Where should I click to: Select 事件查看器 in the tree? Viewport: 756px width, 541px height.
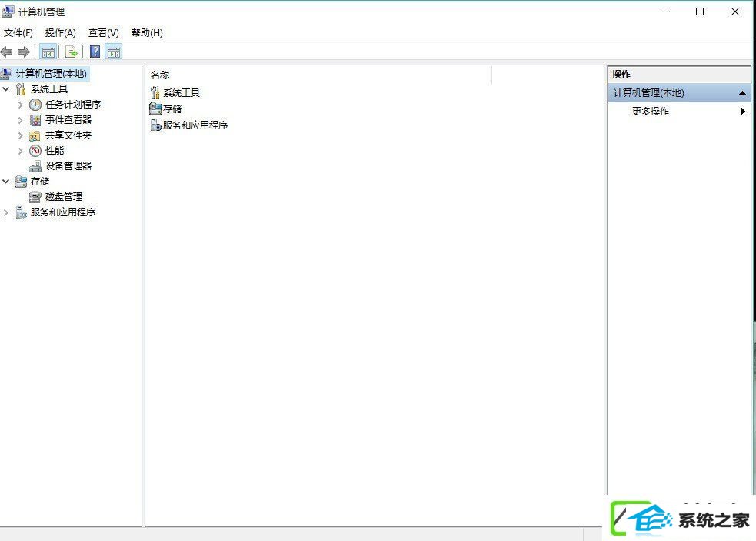(x=68, y=120)
